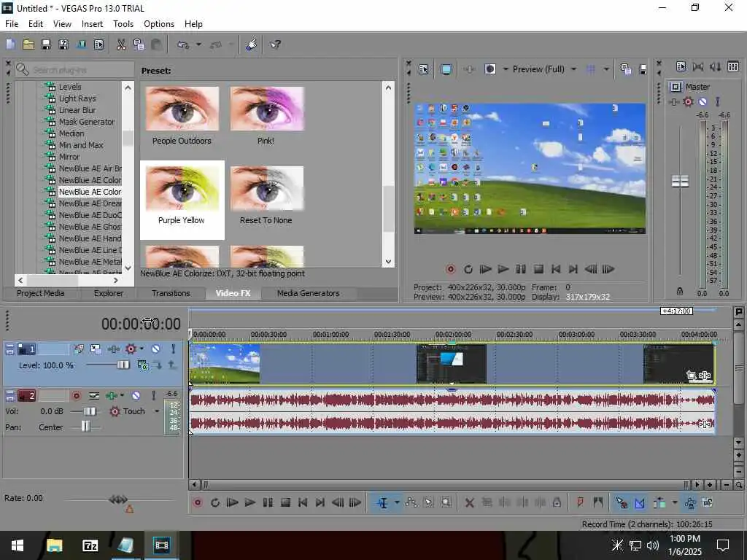Create a new project with toolbar icon
Image resolution: width=747 pixels, height=560 pixels.
(x=10, y=44)
